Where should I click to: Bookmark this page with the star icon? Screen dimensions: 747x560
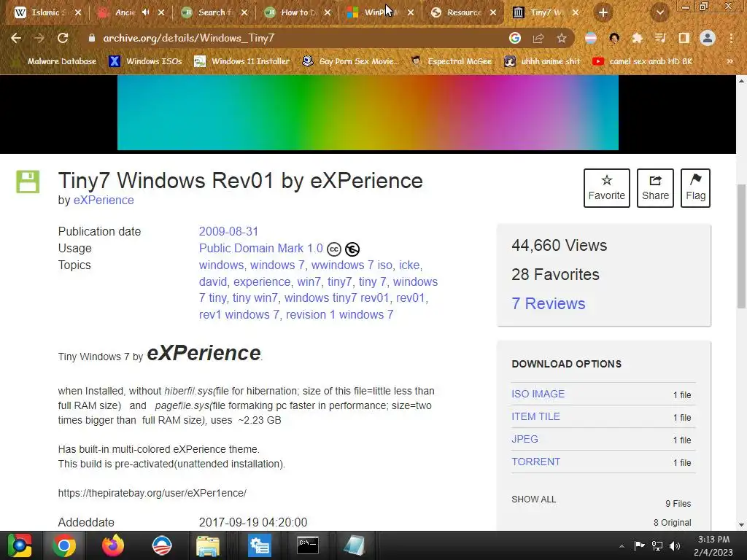tap(562, 38)
